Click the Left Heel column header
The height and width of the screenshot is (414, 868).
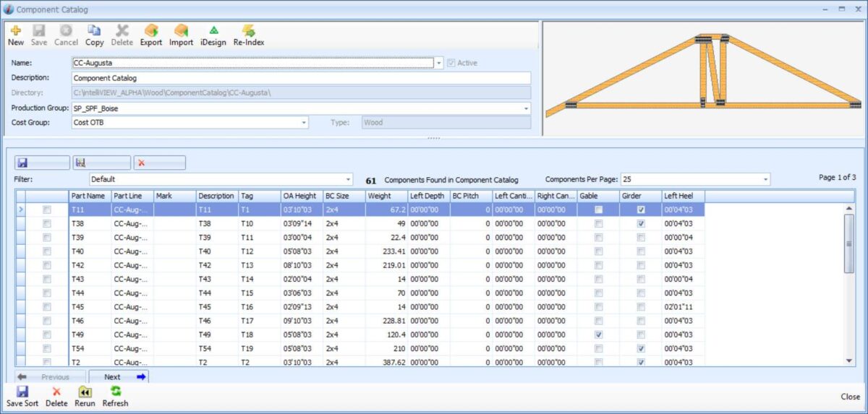(683, 196)
